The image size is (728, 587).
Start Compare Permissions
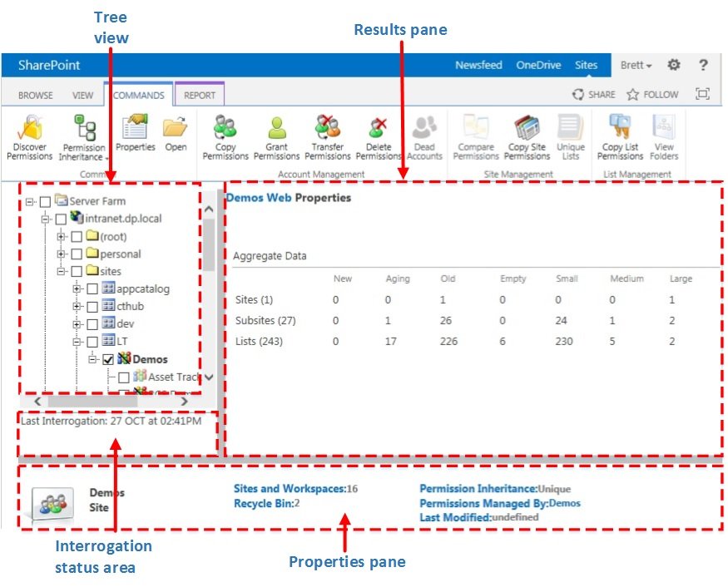click(x=476, y=137)
